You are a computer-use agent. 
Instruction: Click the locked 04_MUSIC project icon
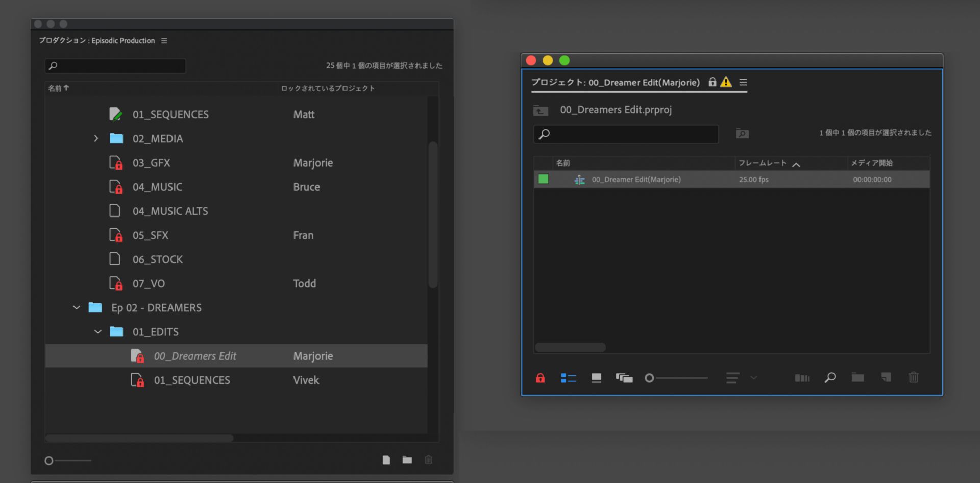(x=116, y=187)
